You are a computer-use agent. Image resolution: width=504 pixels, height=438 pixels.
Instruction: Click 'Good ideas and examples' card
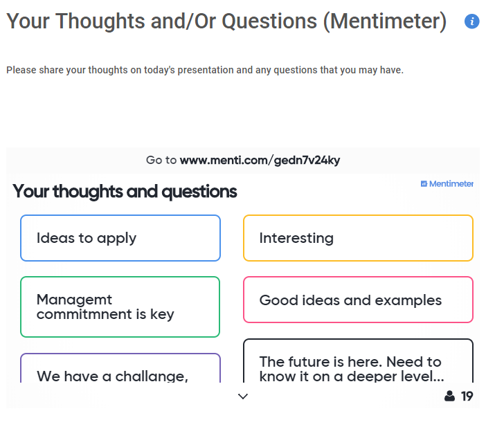pyautogui.click(x=358, y=300)
